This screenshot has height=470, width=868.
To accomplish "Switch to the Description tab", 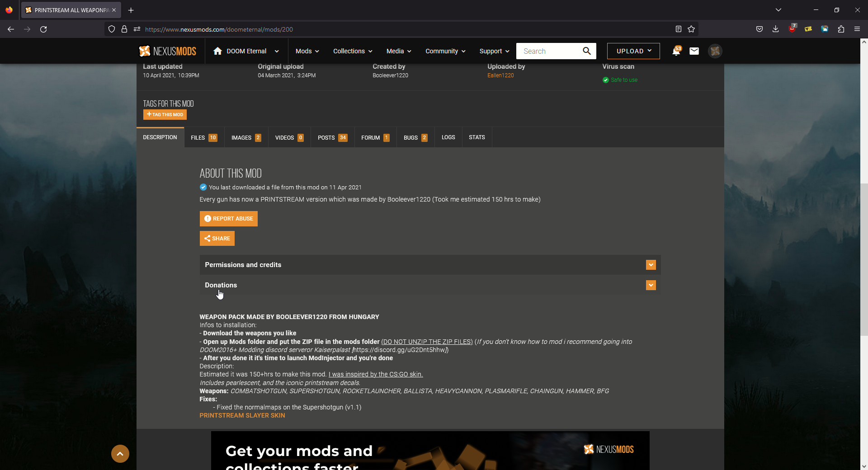I will tap(160, 137).
